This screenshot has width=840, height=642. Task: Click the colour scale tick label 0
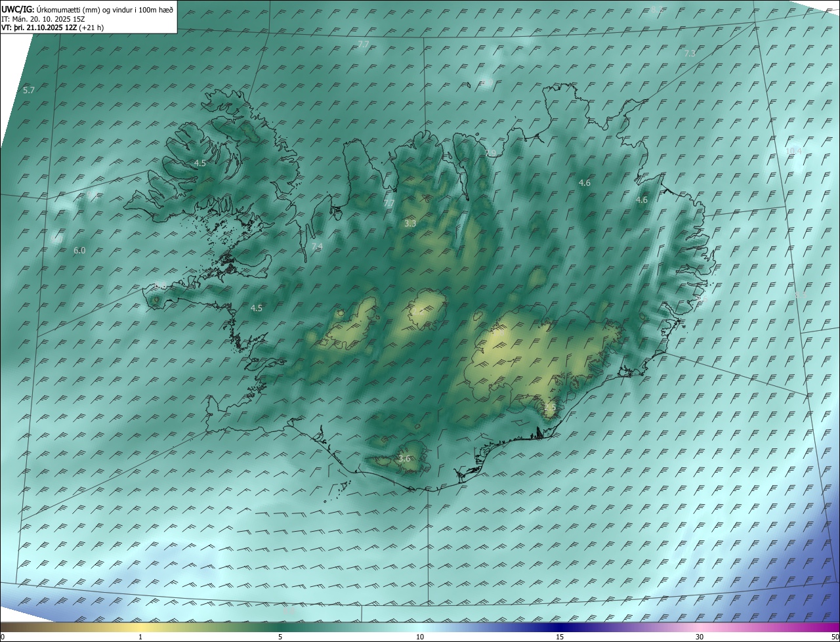[x=3, y=637]
